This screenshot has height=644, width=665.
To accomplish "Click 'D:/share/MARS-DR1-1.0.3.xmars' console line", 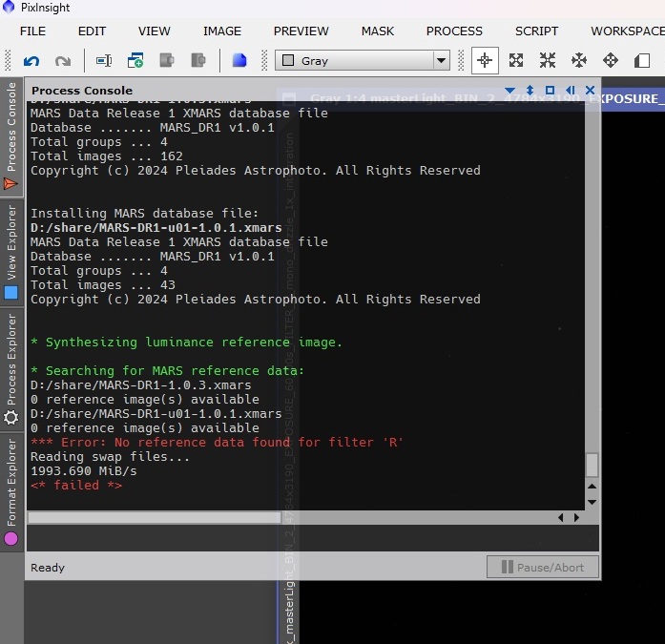I will click(141, 384).
